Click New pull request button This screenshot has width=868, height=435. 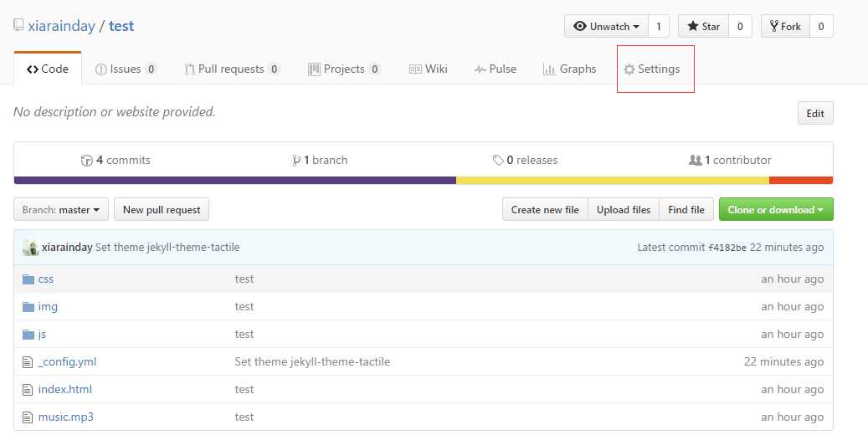pyautogui.click(x=162, y=210)
